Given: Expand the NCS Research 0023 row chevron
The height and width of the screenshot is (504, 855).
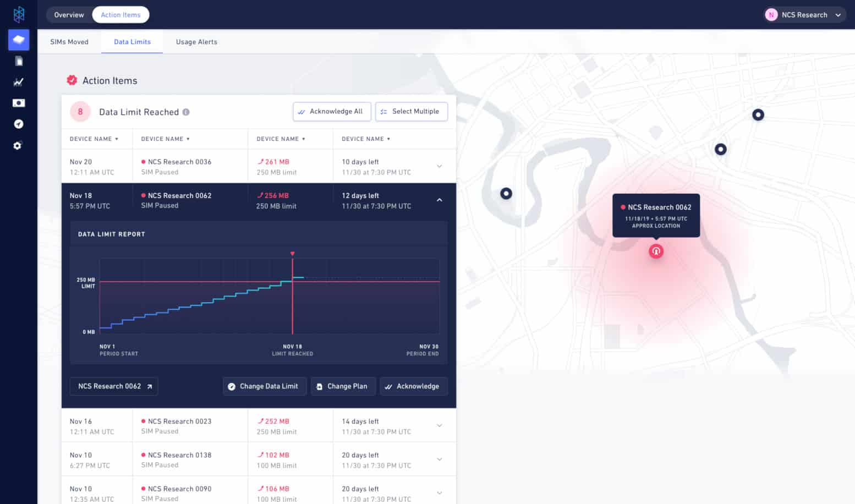Looking at the screenshot, I should tap(440, 425).
